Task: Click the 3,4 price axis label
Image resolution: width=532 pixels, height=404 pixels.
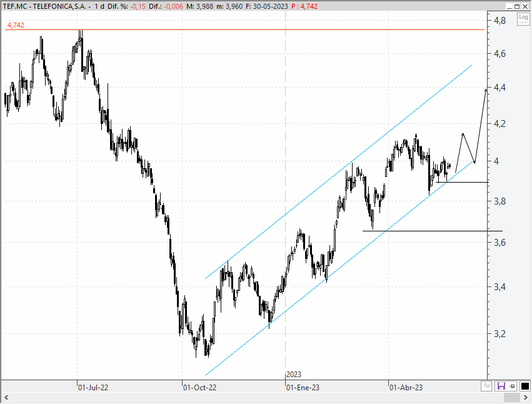Action: 499,287
